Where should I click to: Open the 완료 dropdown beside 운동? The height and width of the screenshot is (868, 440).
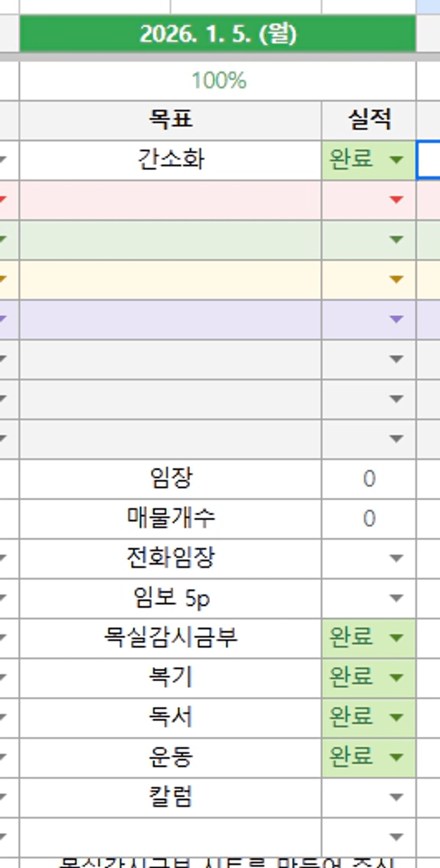coord(396,757)
